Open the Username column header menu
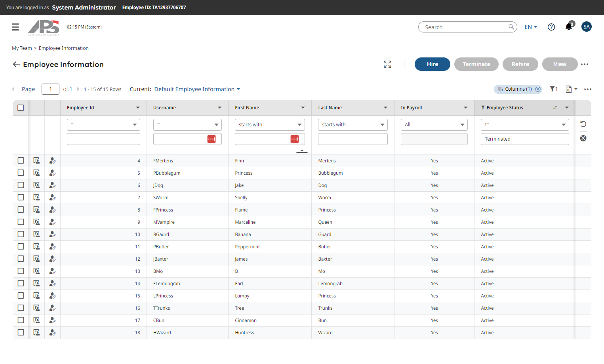 click(x=219, y=108)
